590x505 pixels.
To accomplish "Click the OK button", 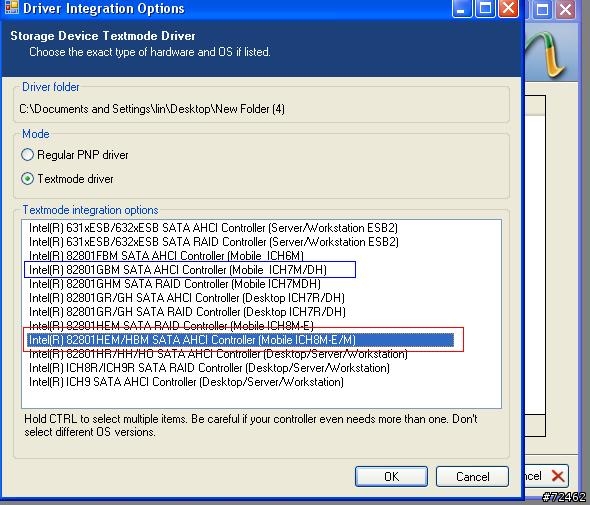I will 391,476.
